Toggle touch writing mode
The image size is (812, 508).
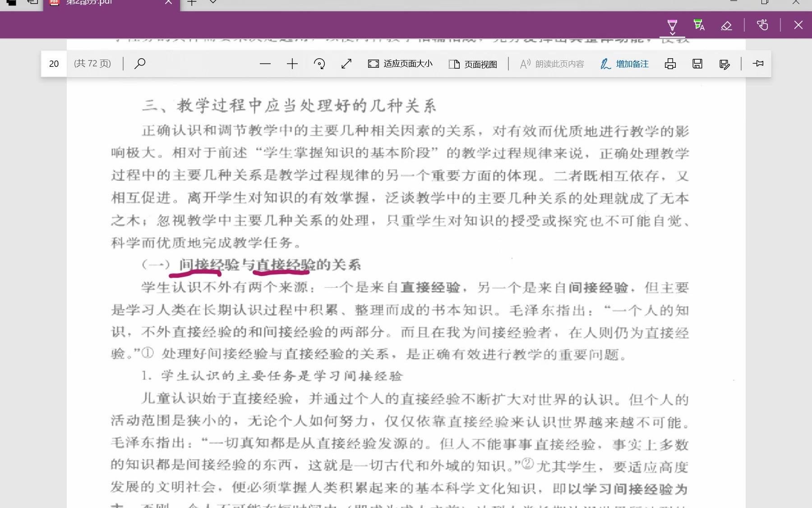pyautogui.click(x=762, y=25)
